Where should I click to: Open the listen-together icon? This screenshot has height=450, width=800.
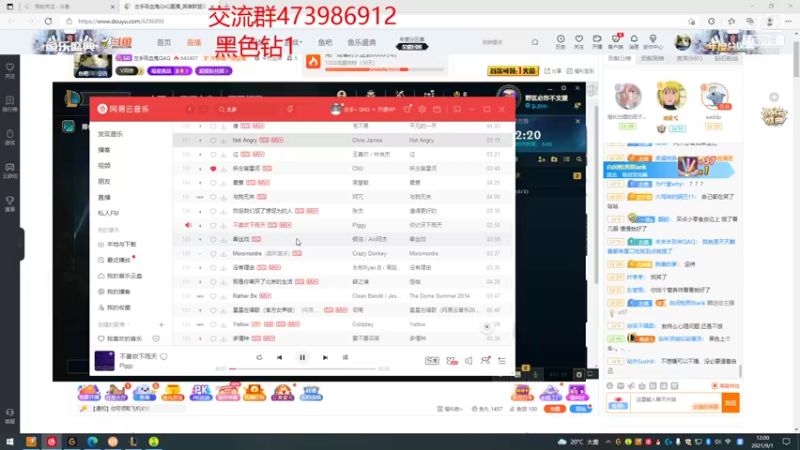pos(485,361)
